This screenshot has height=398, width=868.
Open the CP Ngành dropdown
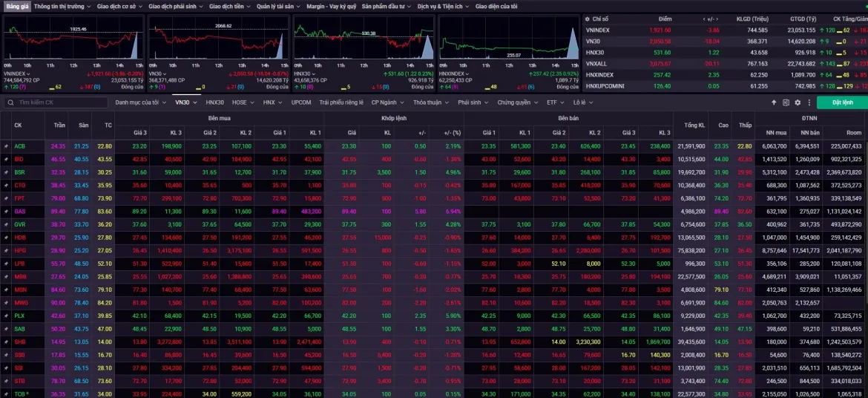click(x=387, y=102)
